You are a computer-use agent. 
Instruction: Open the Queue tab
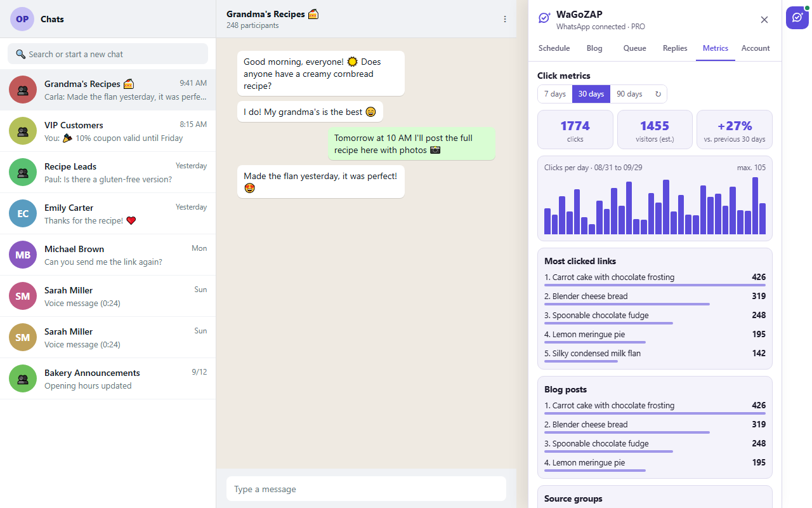pyautogui.click(x=634, y=48)
